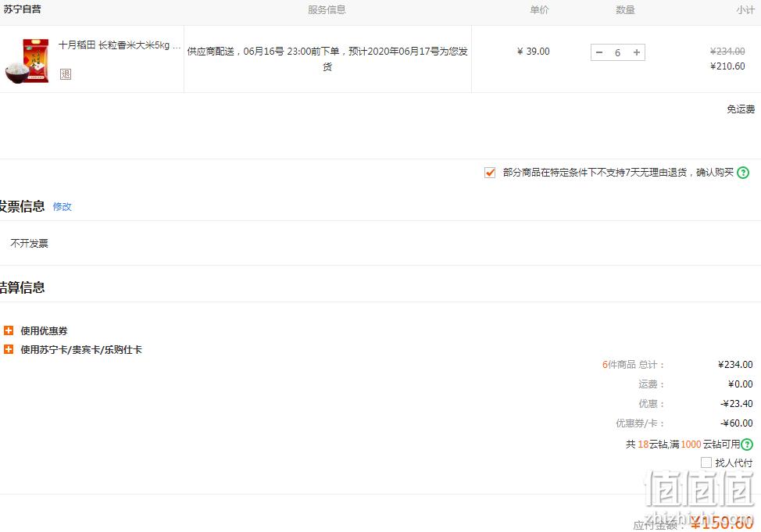Click the 共 18云钻 points text
Screen dimensions: 761x532
(x=683, y=445)
